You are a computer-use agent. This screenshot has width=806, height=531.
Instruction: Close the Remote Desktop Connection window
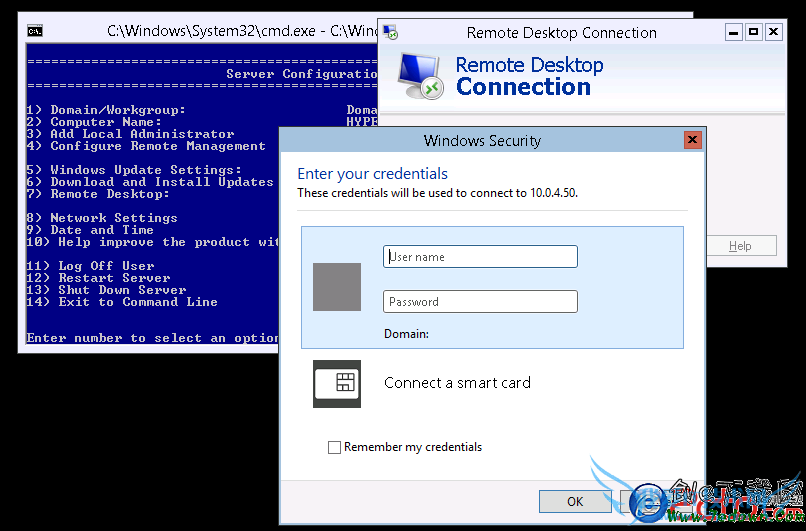click(773, 32)
